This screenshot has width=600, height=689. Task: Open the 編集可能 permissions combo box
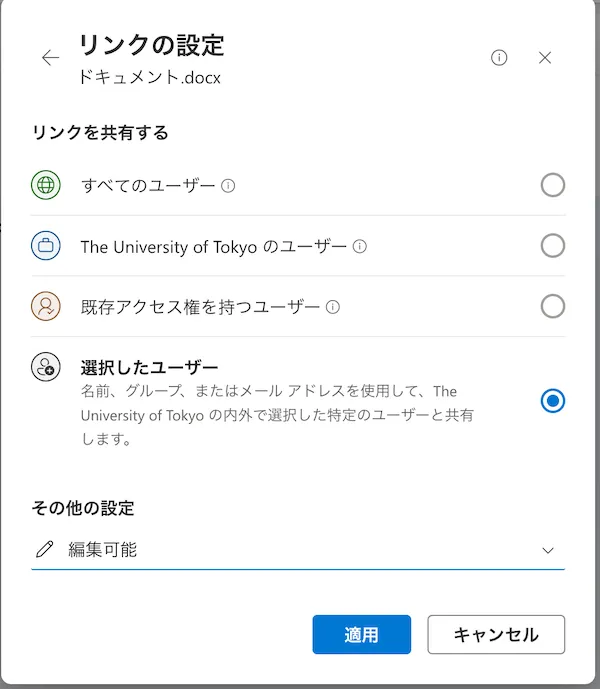coord(298,549)
